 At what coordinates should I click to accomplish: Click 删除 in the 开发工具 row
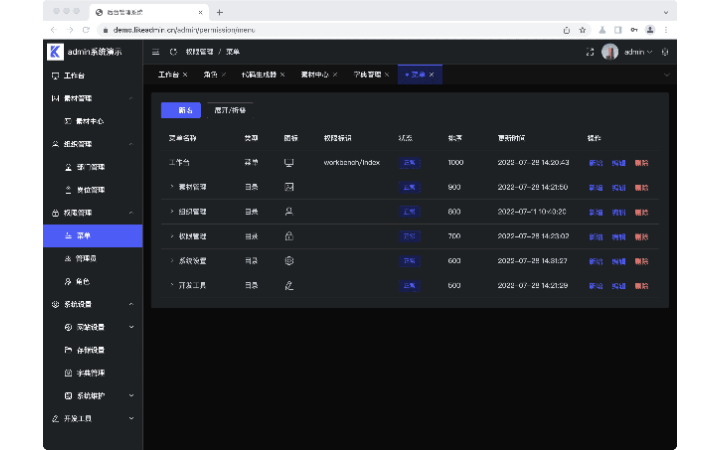tap(641, 285)
